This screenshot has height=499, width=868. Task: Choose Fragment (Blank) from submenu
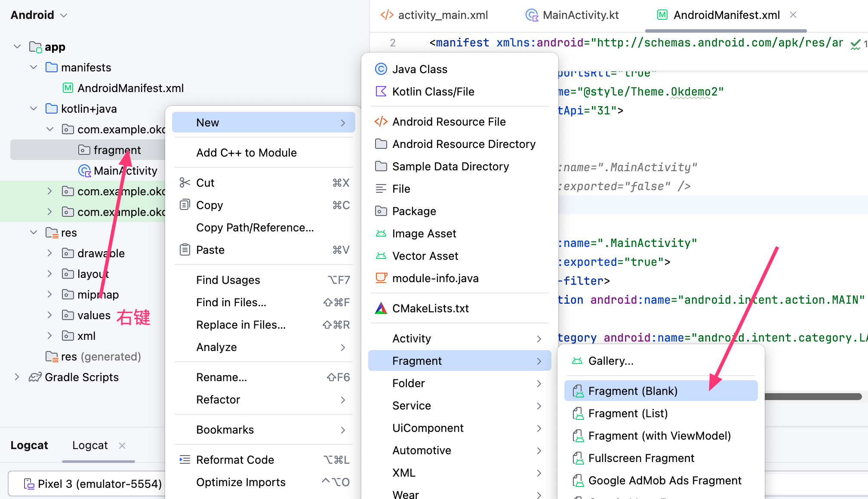tap(632, 391)
